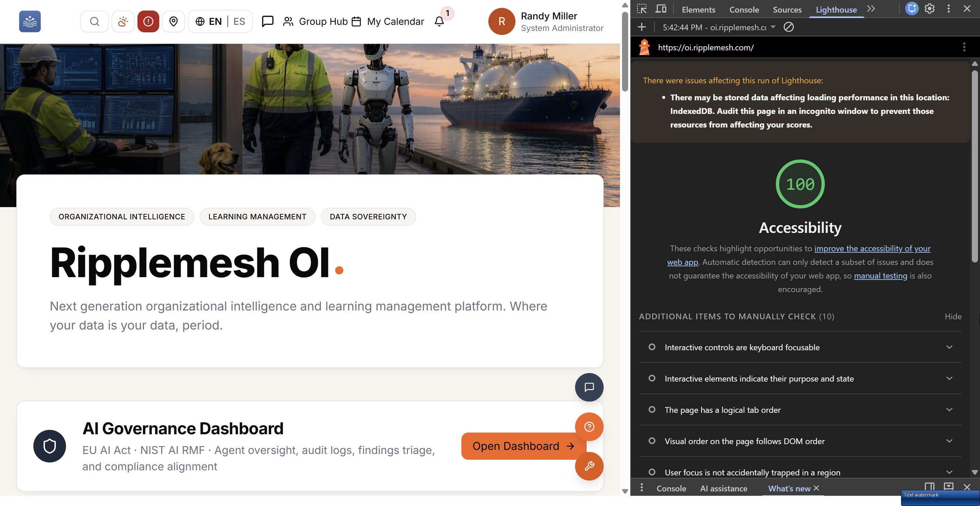Screen dimensions: 980x506
Task: Switch to the Elements tab
Action: click(698, 10)
